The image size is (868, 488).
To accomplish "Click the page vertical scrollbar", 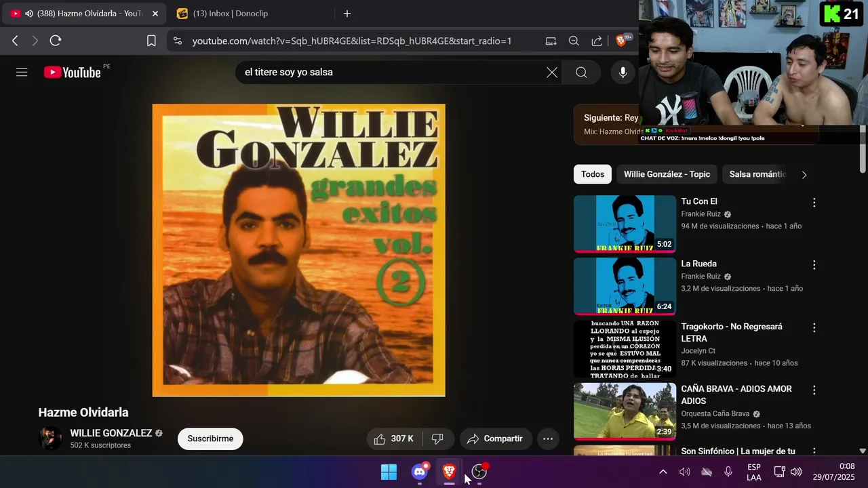I will click(863, 148).
